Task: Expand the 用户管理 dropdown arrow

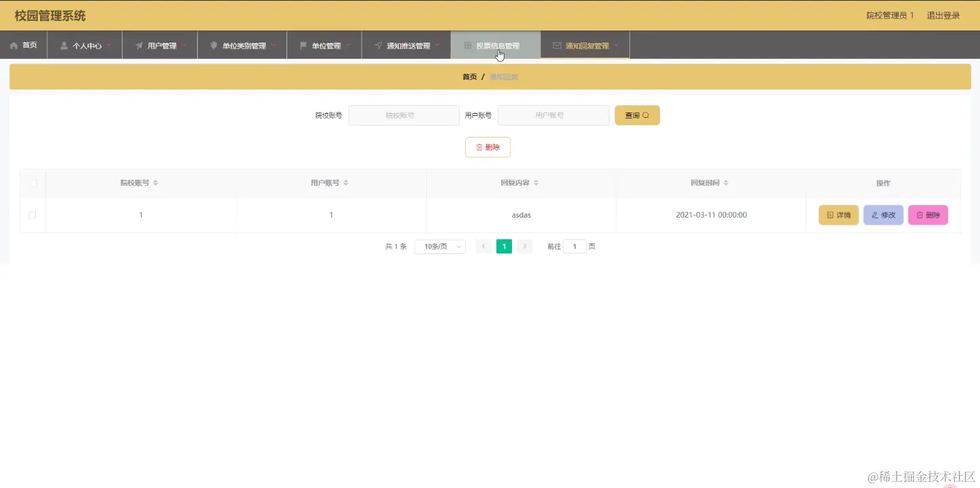Action: 183,45
